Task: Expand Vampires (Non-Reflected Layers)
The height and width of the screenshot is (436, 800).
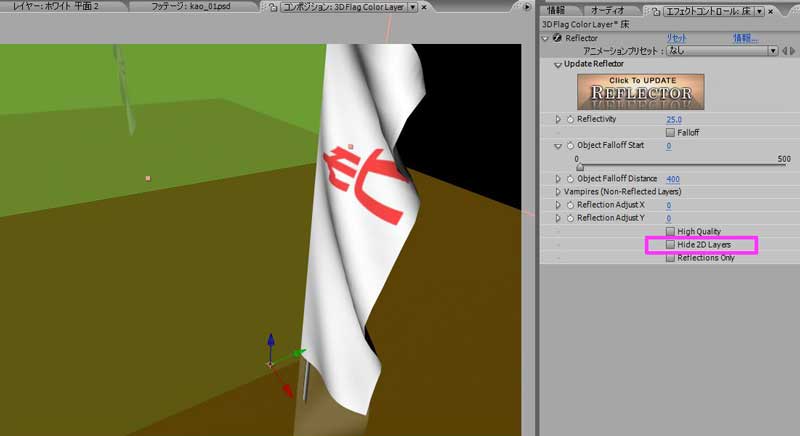Action: 558,192
